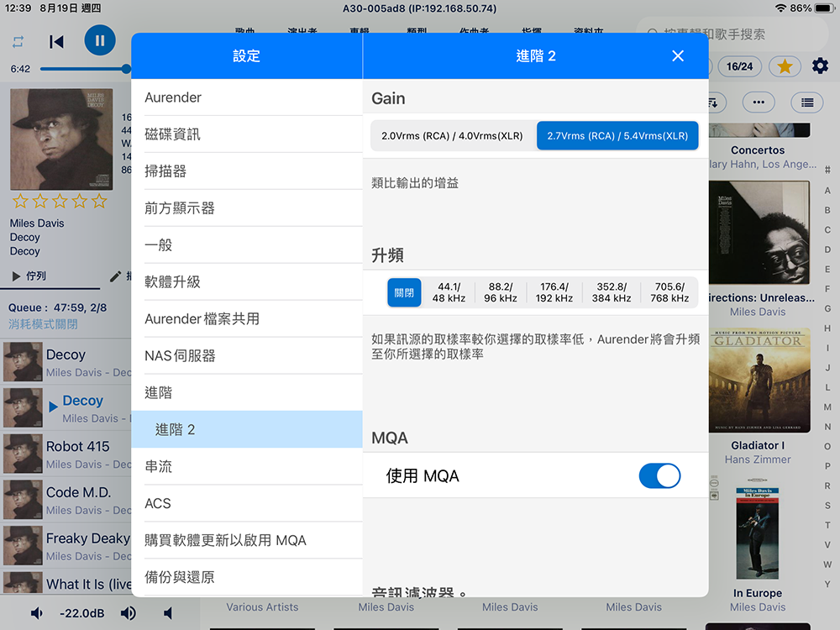
Task: Open 購買軟體更新以啟用 MQA entry
Action: [247, 540]
